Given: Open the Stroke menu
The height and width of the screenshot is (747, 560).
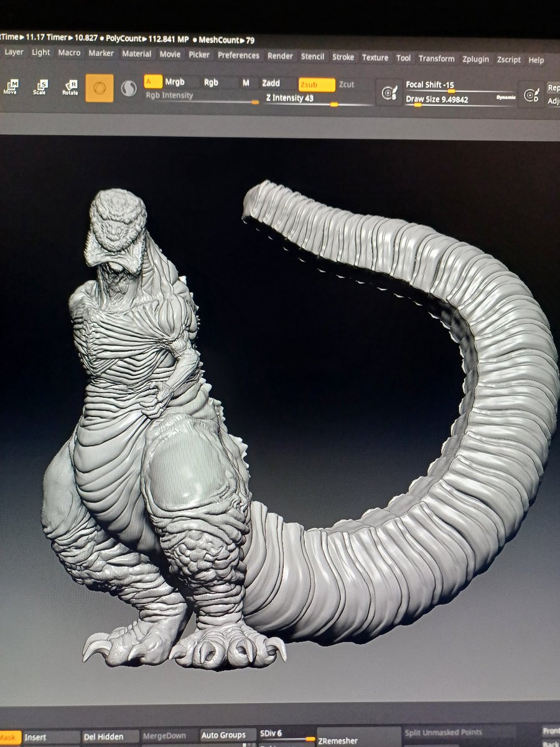Looking at the screenshot, I should 343,57.
